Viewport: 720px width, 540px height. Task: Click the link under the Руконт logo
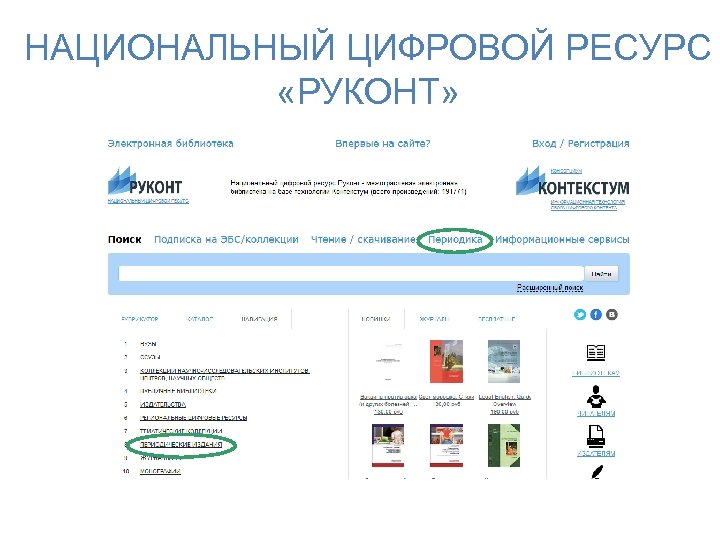tap(148, 201)
